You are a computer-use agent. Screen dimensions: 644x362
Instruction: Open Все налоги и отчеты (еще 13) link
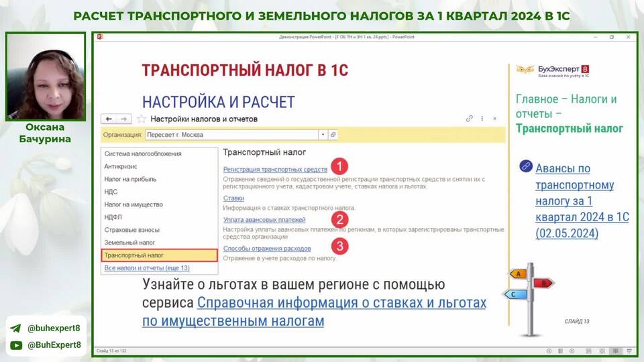coord(147,268)
